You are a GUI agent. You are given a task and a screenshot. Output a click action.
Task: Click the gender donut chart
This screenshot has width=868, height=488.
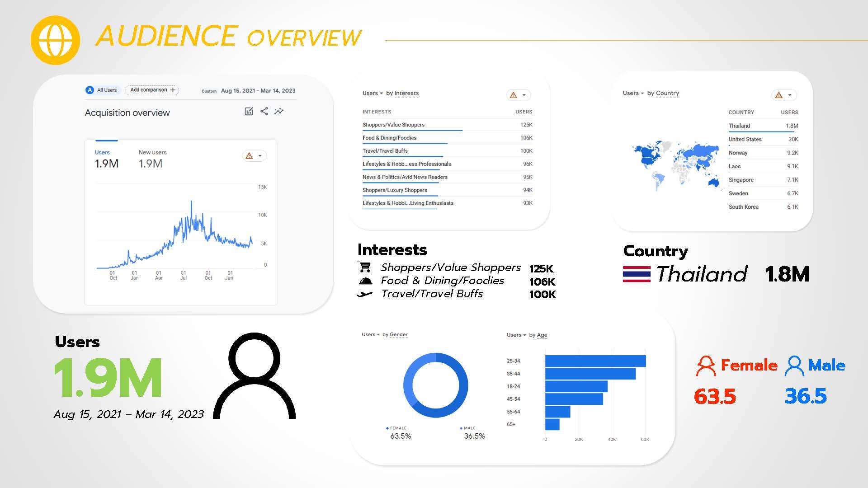(x=436, y=385)
